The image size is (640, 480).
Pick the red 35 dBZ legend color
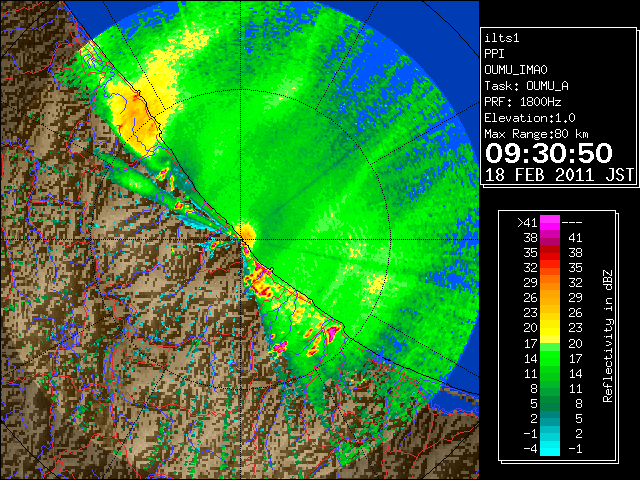pyautogui.click(x=550, y=253)
